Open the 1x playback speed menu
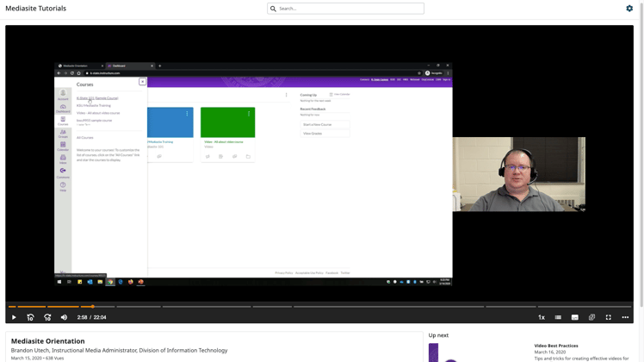644x362 pixels. click(542, 317)
